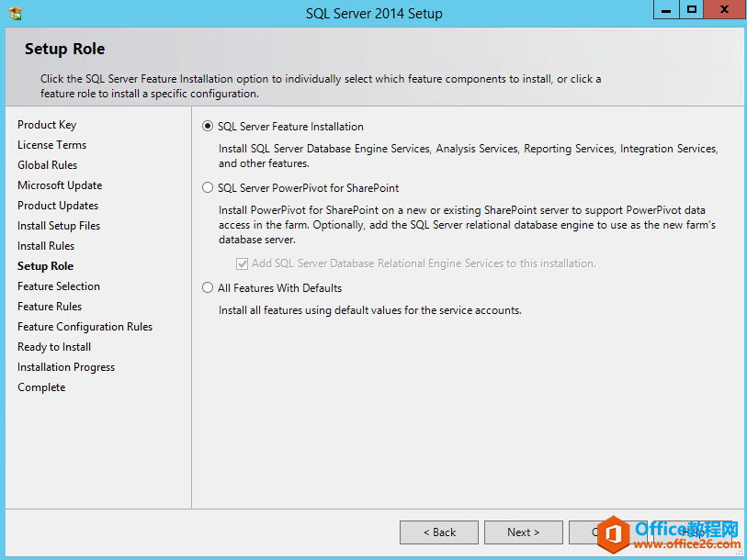
Task: Select Install Setup Files step
Action: tap(59, 226)
